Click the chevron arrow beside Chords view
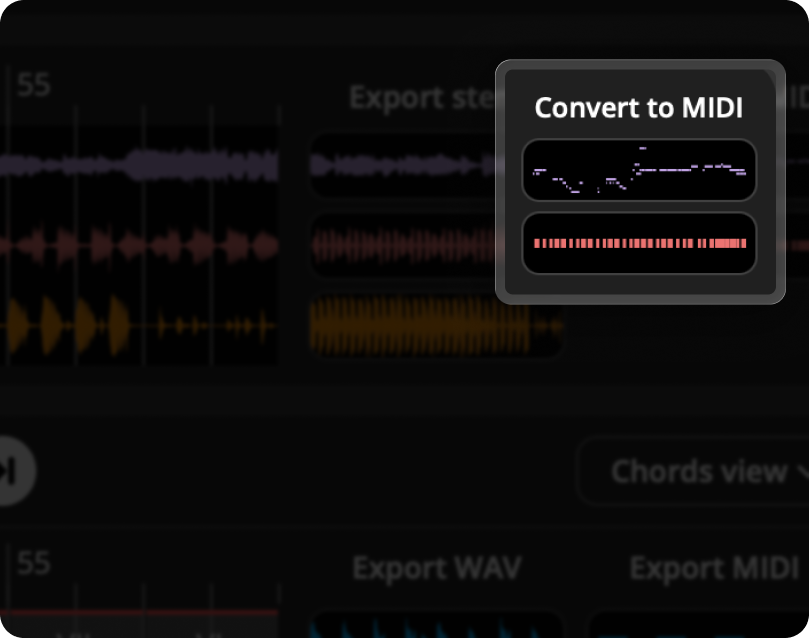This screenshot has height=638, width=809. pos(799,471)
